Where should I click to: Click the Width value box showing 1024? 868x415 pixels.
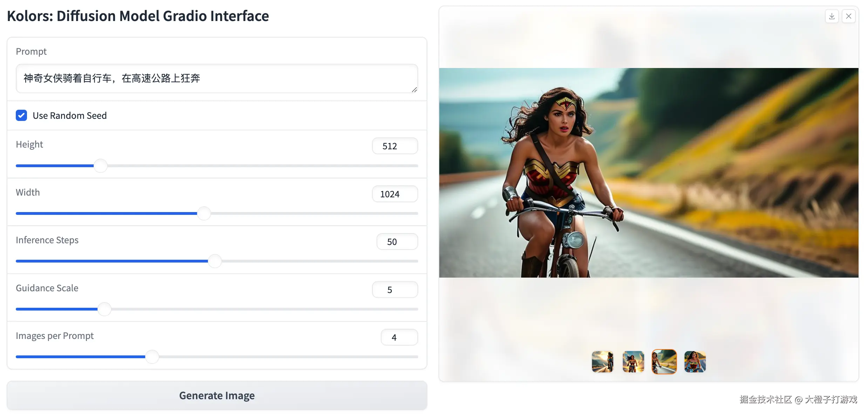click(395, 194)
